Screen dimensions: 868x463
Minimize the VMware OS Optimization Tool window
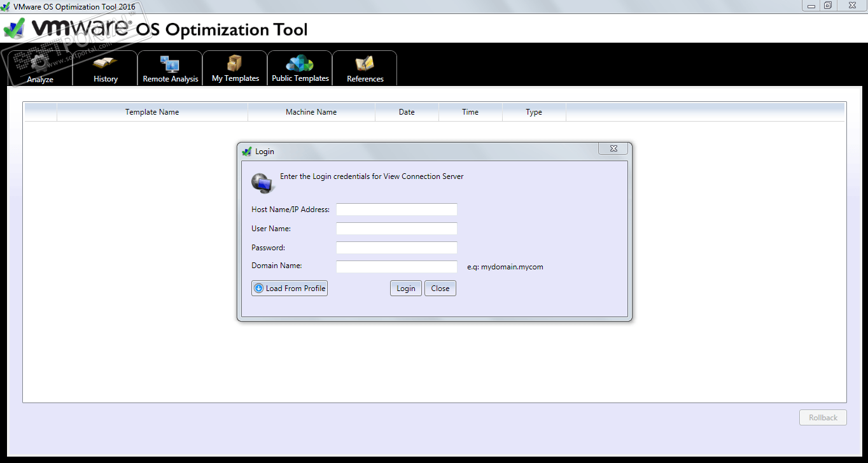[x=810, y=6]
